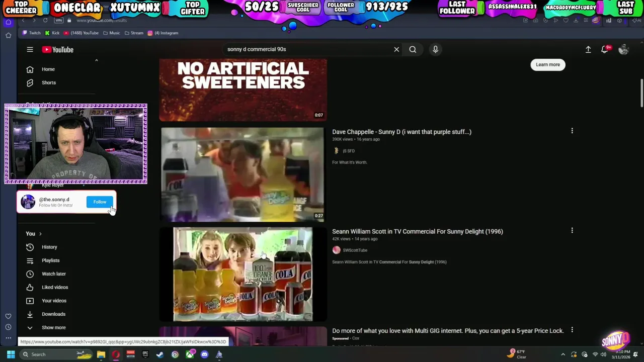This screenshot has height=362, width=644.
Task: Open the Windows Start button
Action: click(x=11, y=354)
